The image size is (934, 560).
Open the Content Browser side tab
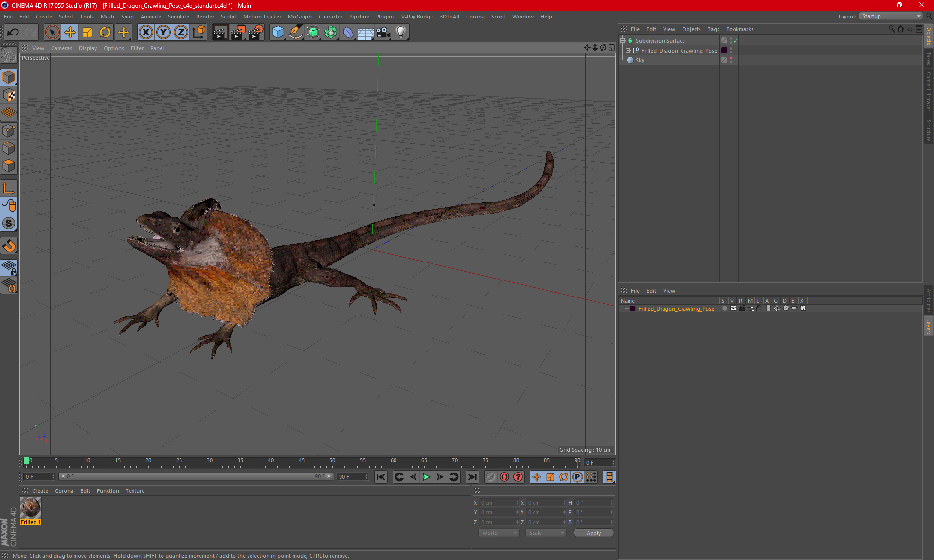click(929, 91)
